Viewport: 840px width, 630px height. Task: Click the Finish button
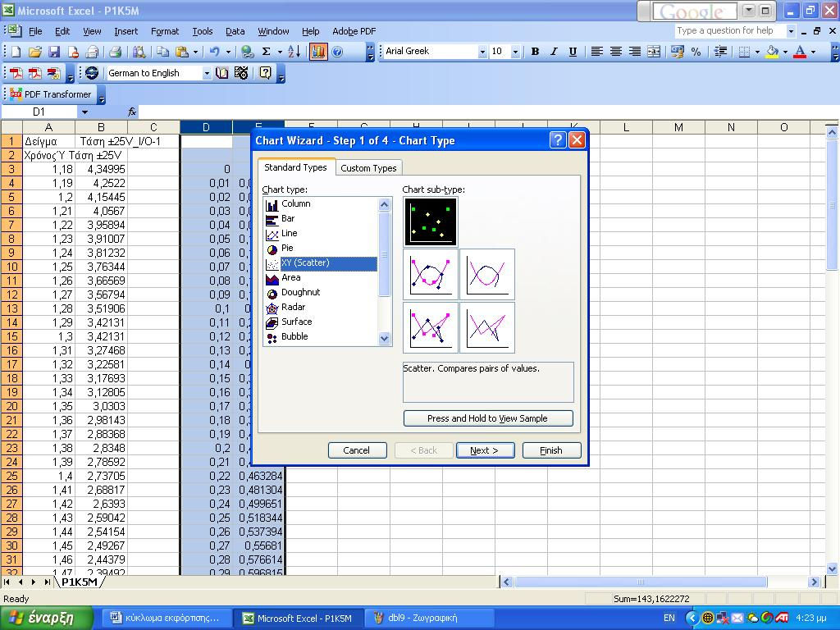pyautogui.click(x=551, y=450)
